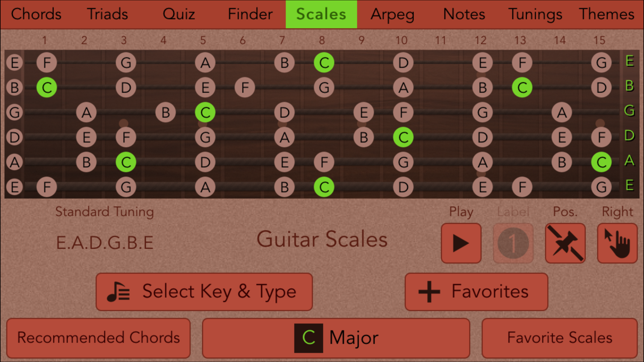Switch to the Chords tab
Image resolution: width=644 pixels, height=362 pixels.
[36, 14]
